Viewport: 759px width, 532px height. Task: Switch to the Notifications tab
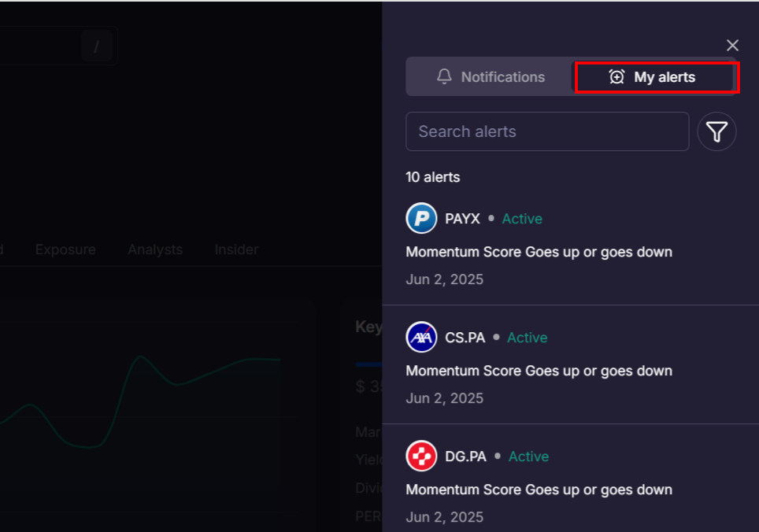pyautogui.click(x=490, y=77)
